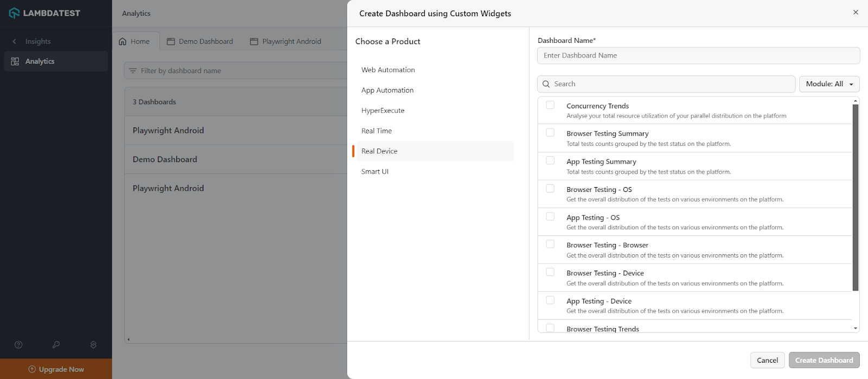Select HyperExecute product option
Screen dimensions: 868x379
(383, 111)
